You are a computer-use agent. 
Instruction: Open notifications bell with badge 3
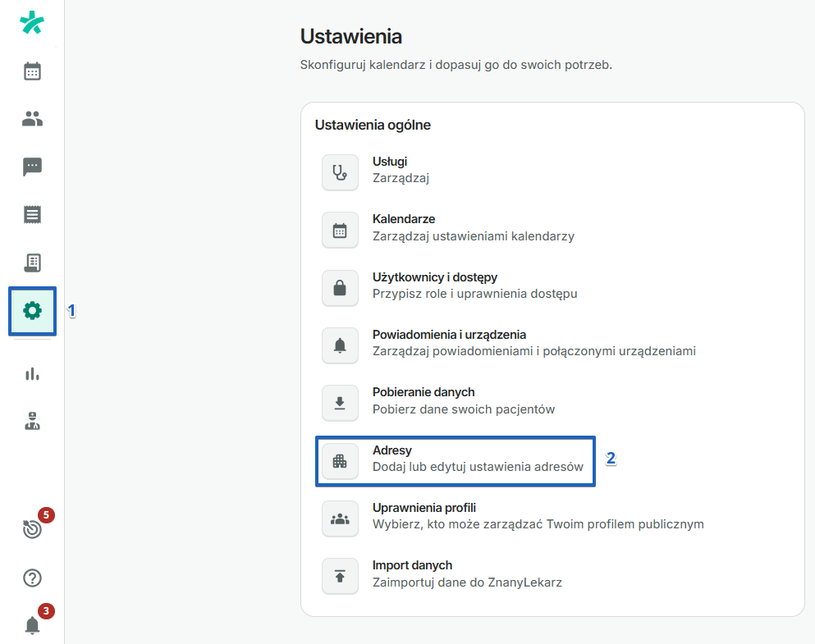[32, 624]
